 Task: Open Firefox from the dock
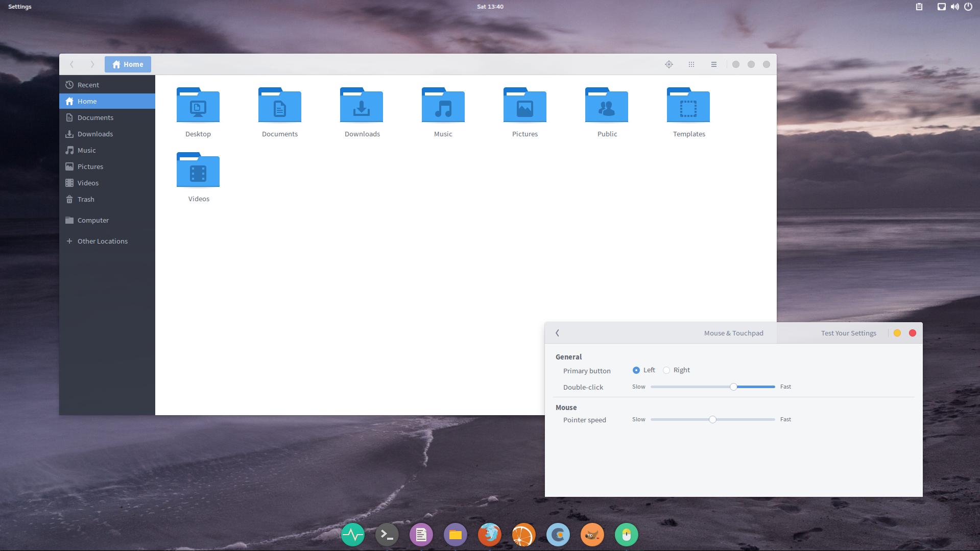point(490,535)
